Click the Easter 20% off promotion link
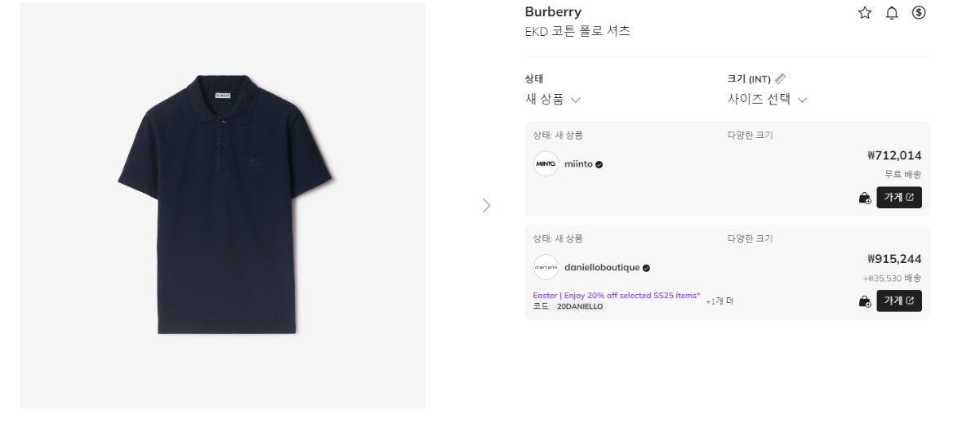Viewport: 980px width, 424px height. 616,296
